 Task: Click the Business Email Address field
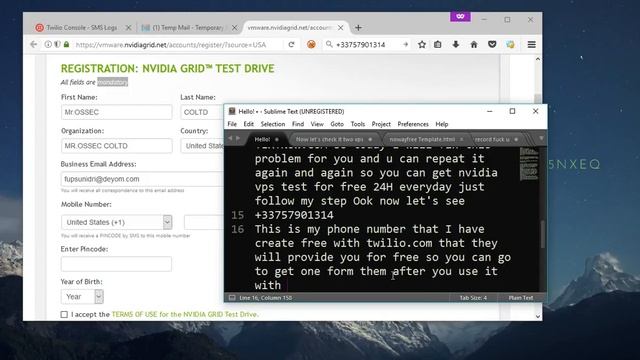pos(142,179)
